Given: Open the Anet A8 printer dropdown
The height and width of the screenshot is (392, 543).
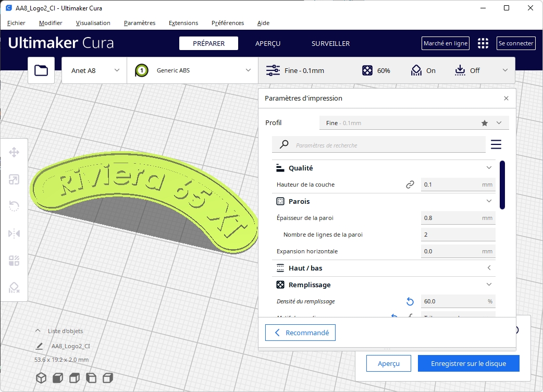Looking at the screenshot, I should [x=94, y=70].
